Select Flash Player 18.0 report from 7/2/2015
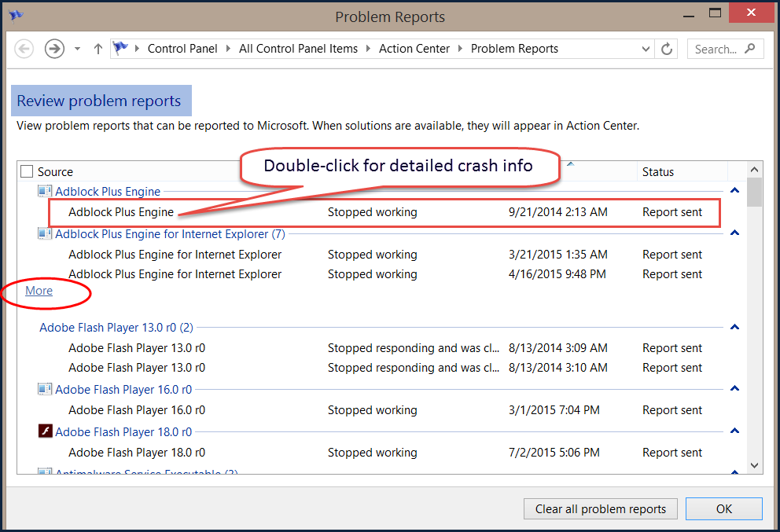 coord(385,453)
